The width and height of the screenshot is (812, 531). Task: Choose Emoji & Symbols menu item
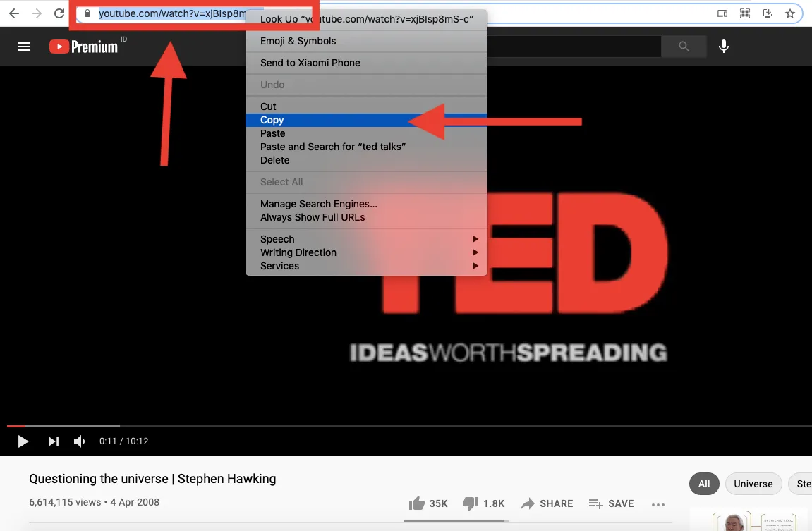pyautogui.click(x=366, y=41)
